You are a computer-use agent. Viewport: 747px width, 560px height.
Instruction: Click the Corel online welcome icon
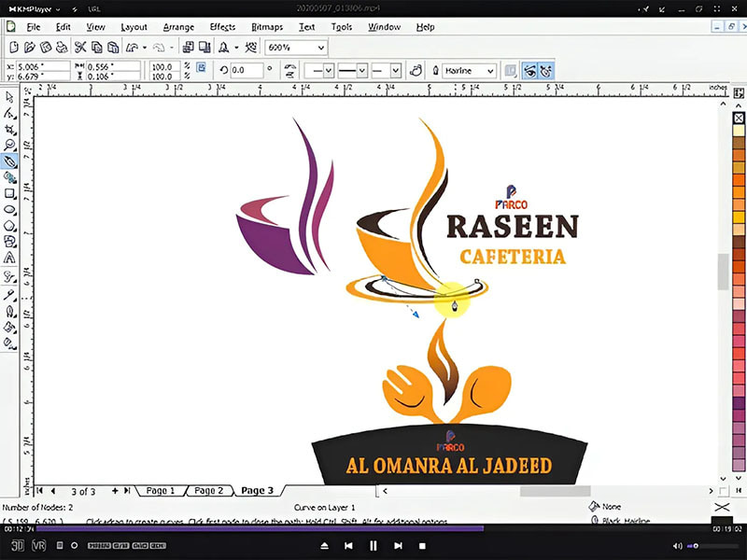(250, 47)
